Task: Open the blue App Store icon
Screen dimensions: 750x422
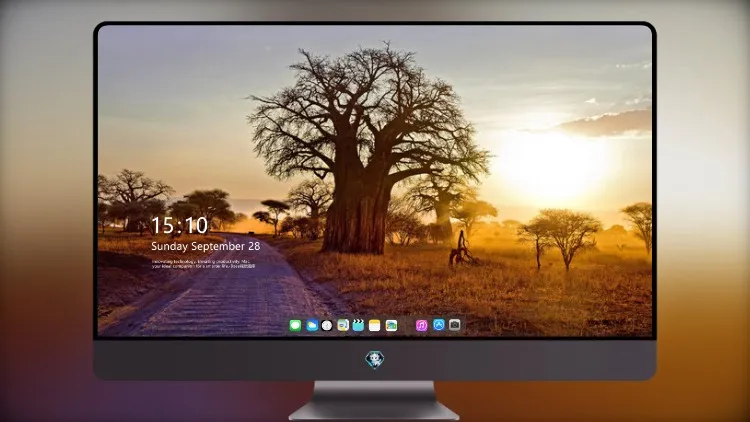Action: (x=439, y=325)
